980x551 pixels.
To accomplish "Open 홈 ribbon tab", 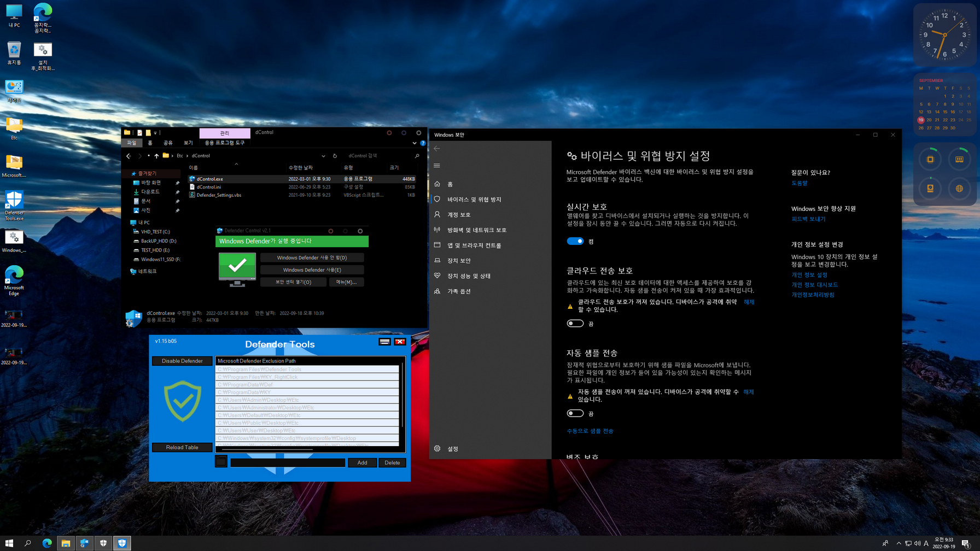I will (x=150, y=143).
